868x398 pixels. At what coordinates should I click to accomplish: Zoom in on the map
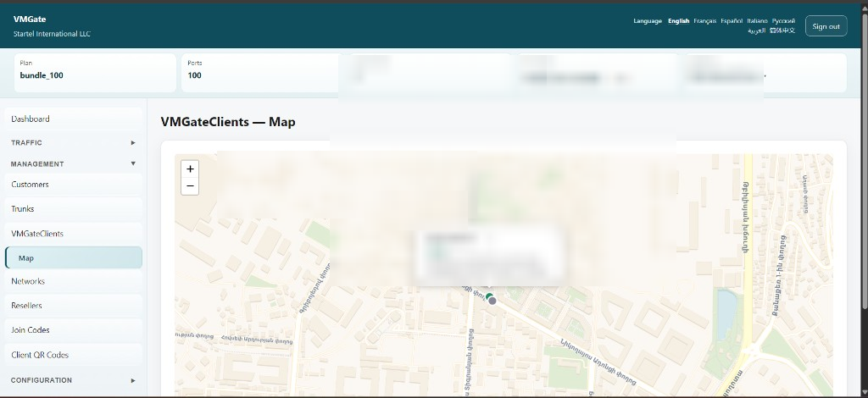click(x=190, y=169)
